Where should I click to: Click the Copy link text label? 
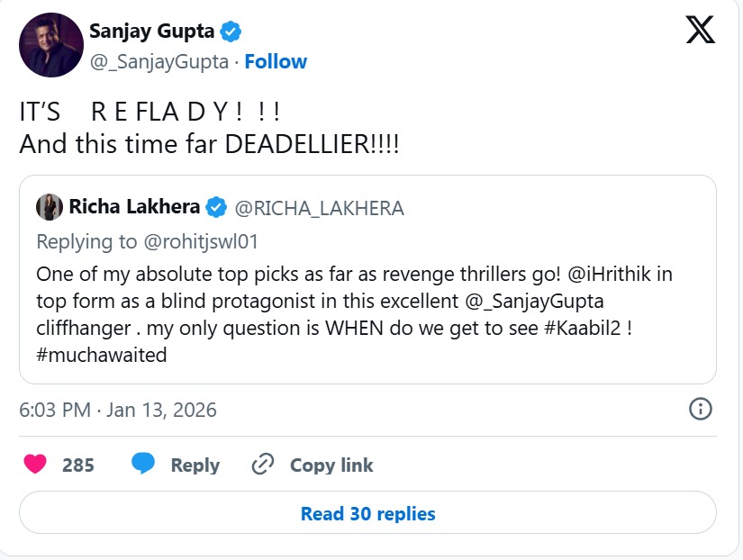331,465
